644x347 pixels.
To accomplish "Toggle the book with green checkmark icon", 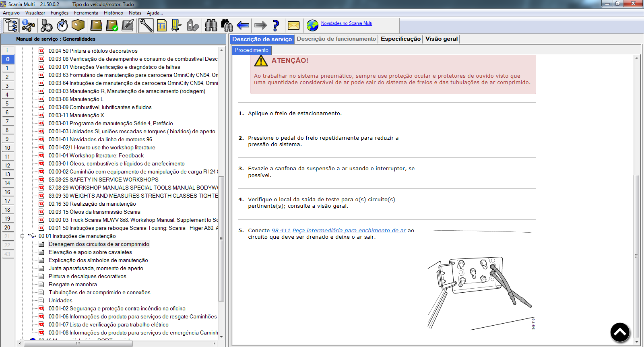I will (112, 26).
